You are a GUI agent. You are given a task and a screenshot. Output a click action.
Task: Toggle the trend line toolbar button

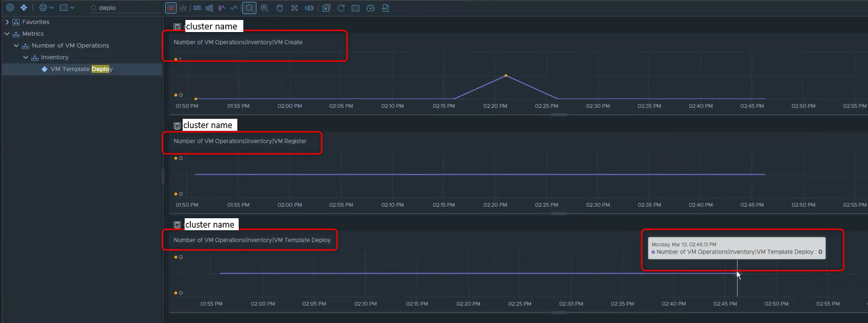pyautogui.click(x=234, y=8)
